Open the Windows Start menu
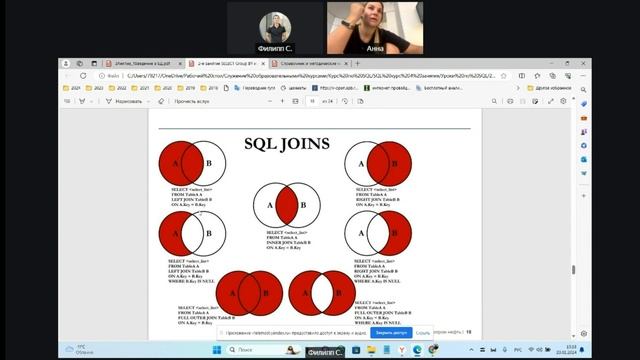The height and width of the screenshot is (360, 640). [x=217, y=350]
